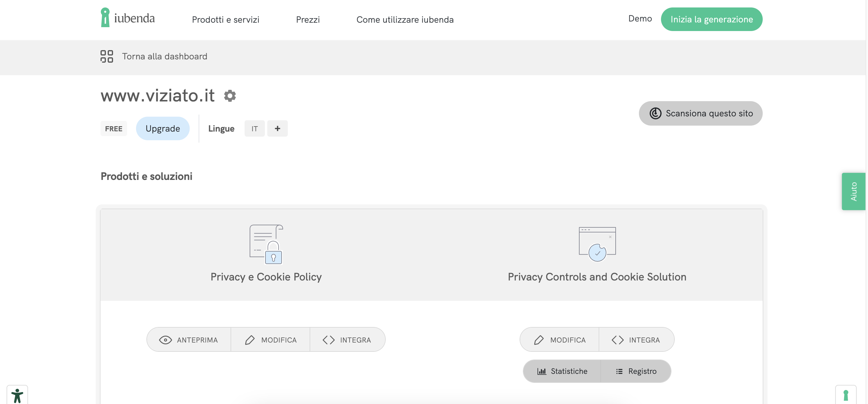The height and width of the screenshot is (404, 868).
Task: Go to Prezzi page
Action: (308, 19)
